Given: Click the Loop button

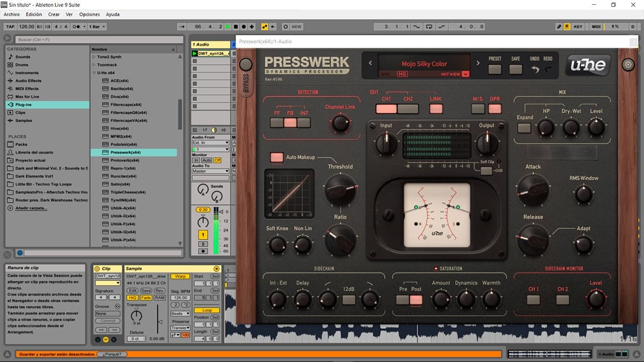Looking at the screenshot, I should pos(207,310).
